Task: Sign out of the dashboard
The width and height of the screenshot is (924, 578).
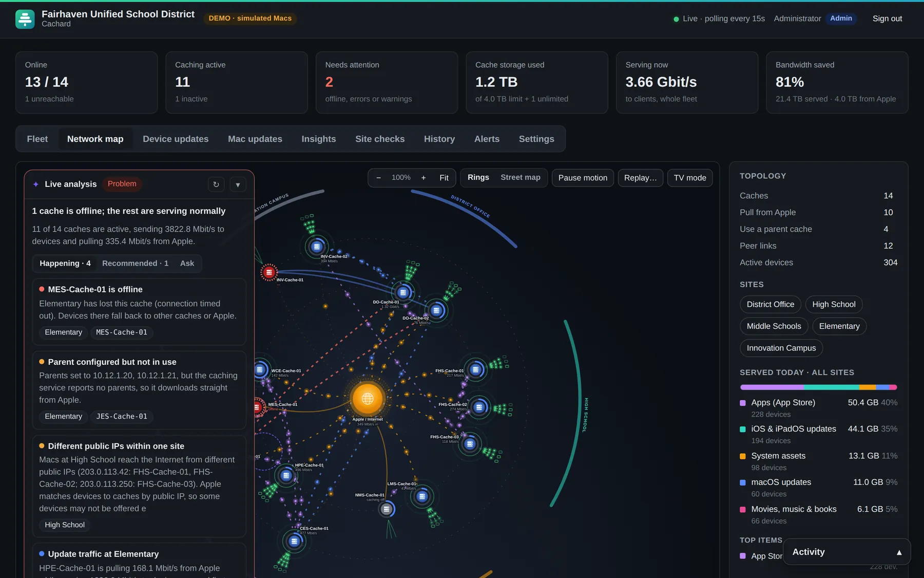Action: 887,18
